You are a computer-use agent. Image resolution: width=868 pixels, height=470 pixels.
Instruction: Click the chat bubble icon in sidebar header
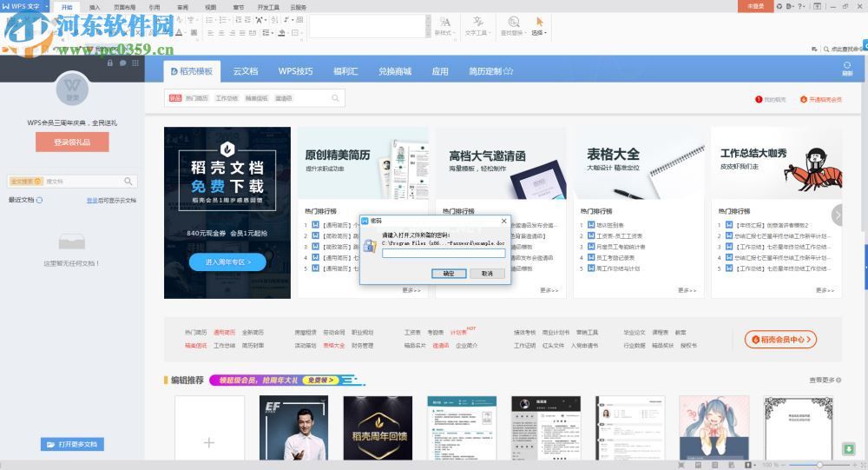122,63
